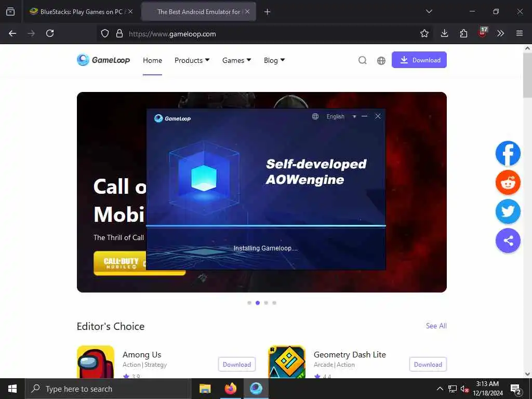Download Among Us
This screenshot has width=532, height=399.
click(x=237, y=364)
